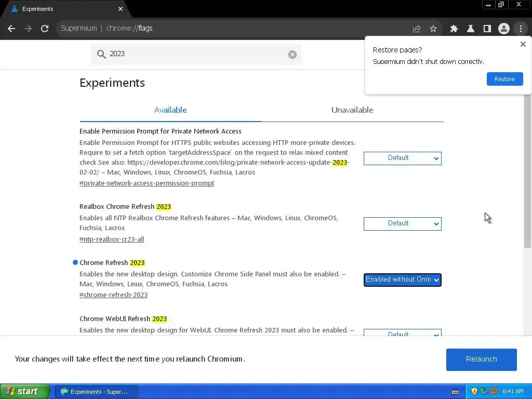Open the #chrome-refresh-2023 link
The image size is (532, 399).
(x=113, y=295)
